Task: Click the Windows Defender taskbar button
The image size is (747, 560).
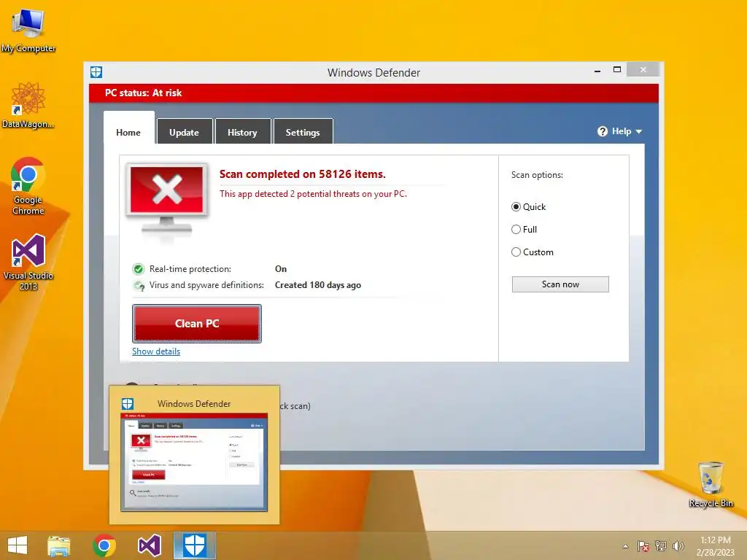Action: (194, 545)
